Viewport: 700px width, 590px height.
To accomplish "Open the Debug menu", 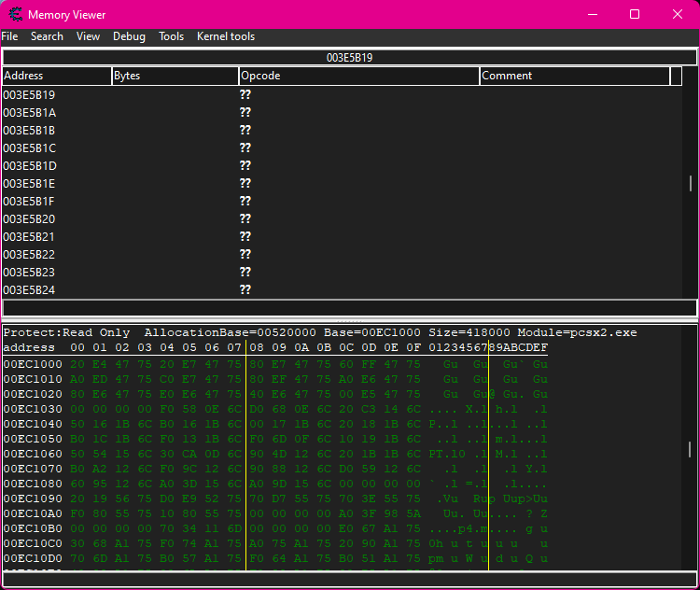I will coord(129,36).
